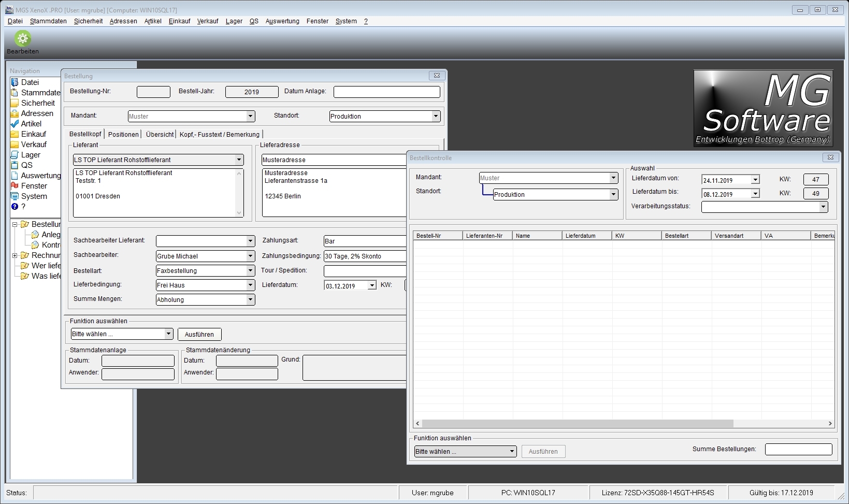Click the Ausführen button in Bestellung window

[199, 335]
